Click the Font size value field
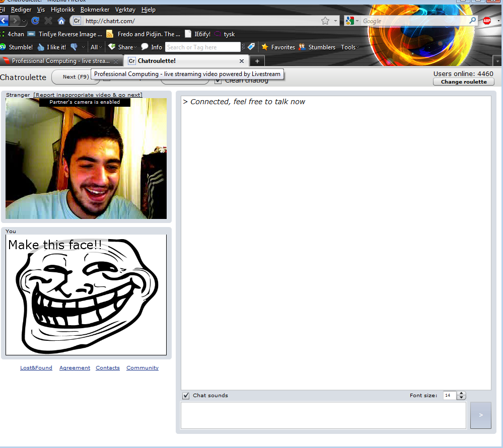 450,396
